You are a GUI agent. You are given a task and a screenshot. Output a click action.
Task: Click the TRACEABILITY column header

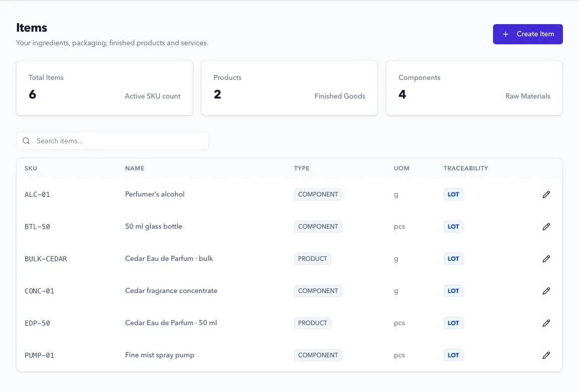pyautogui.click(x=465, y=168)
